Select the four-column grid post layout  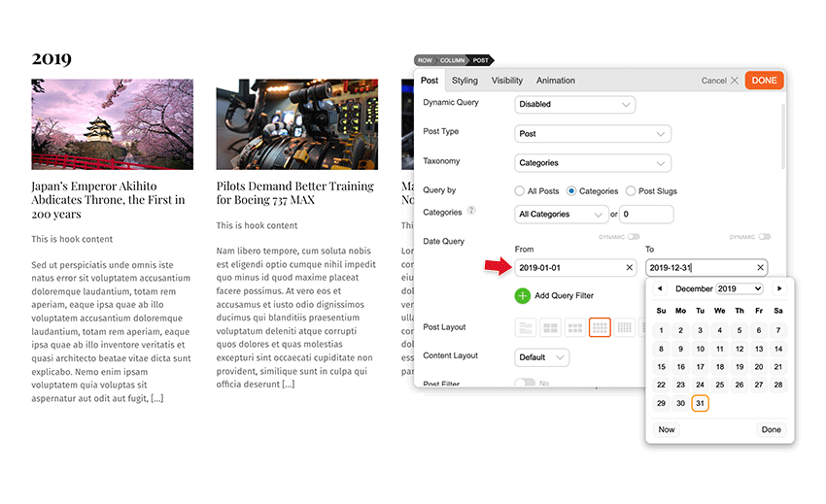click(600, 327)
